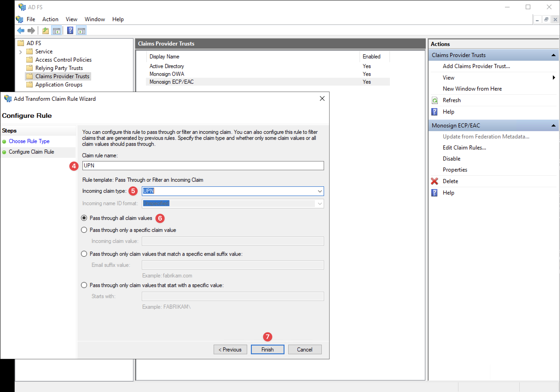Screen dimensions: 560x392
Task: Click the Forward navigation arrow
Action: click(31, 30)
